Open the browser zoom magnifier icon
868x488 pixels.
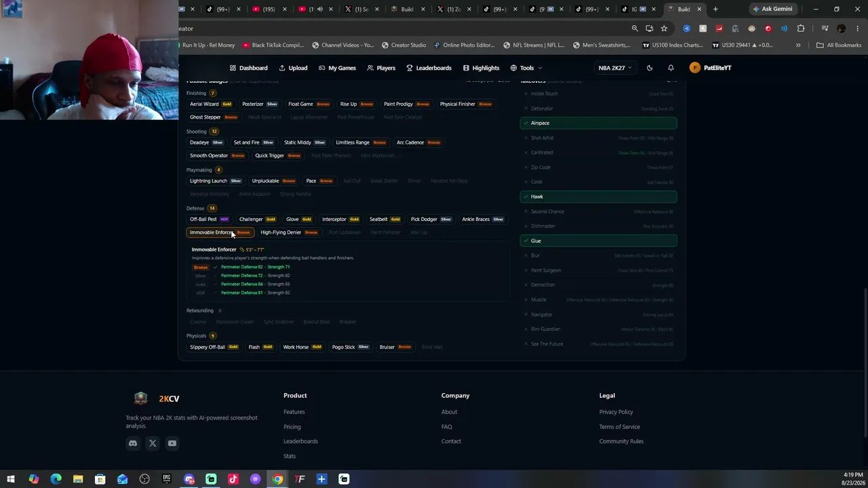click(635, 28)
